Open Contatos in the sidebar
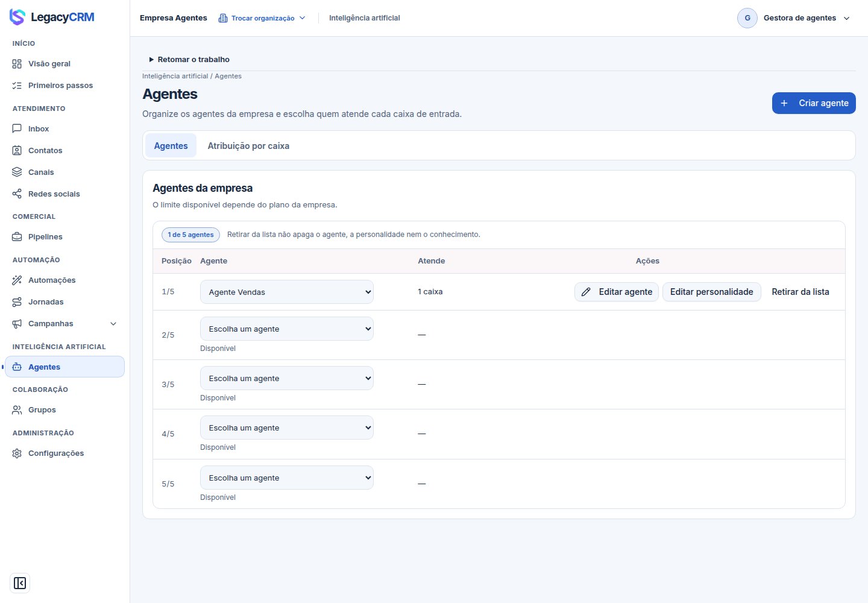The width and height of the screenshot is (868, 603). [x=64, y=151]
